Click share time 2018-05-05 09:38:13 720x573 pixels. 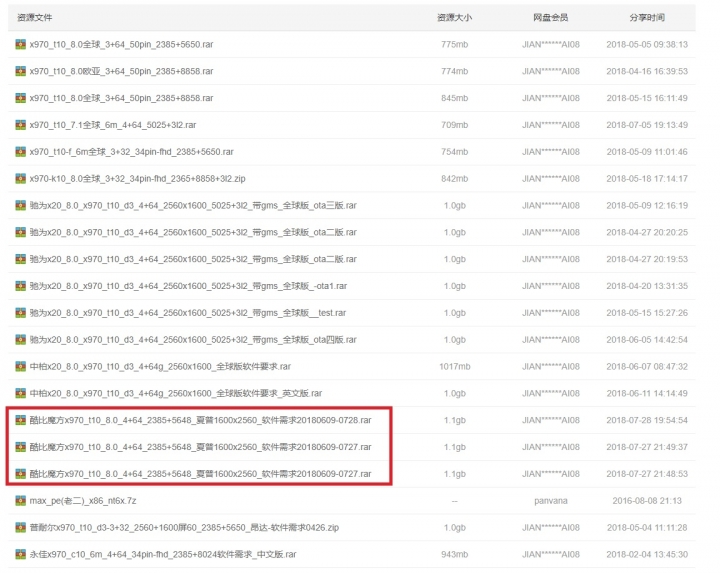click(647, 45)
